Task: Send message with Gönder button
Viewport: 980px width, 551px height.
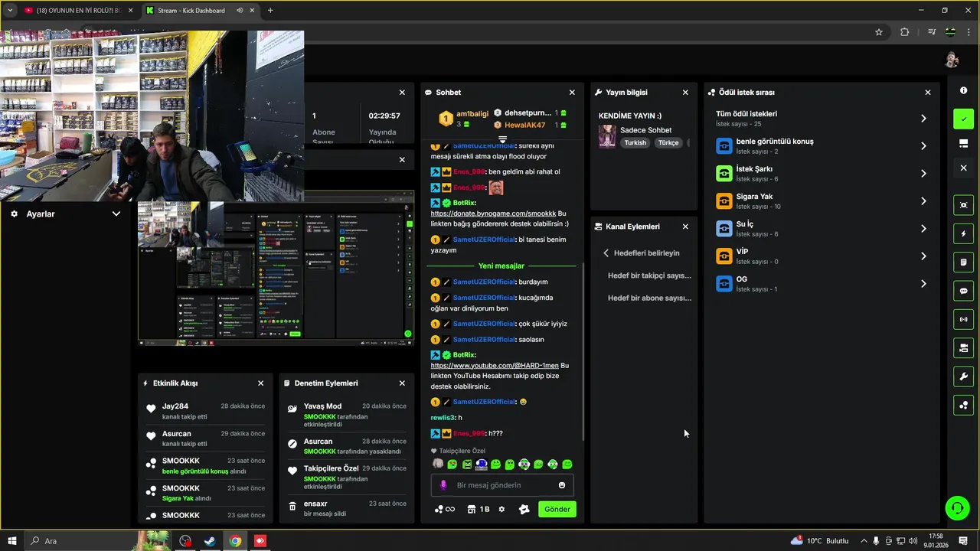Action: (557, 509)
